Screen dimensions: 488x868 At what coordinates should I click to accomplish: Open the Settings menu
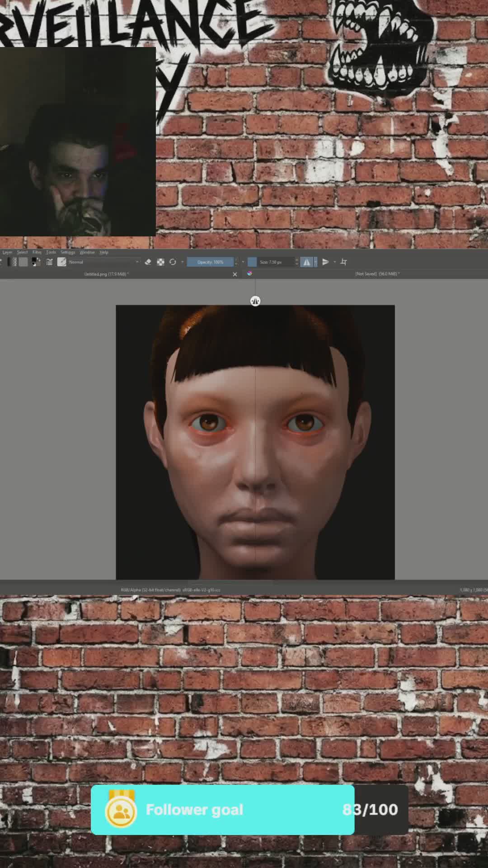tap(68, 252)
